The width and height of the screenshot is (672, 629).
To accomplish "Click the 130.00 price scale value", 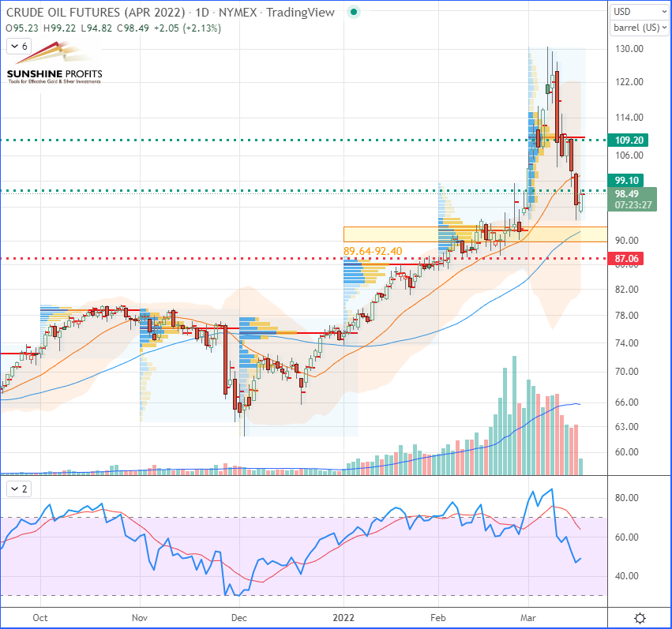I will [x=629, y=49].
